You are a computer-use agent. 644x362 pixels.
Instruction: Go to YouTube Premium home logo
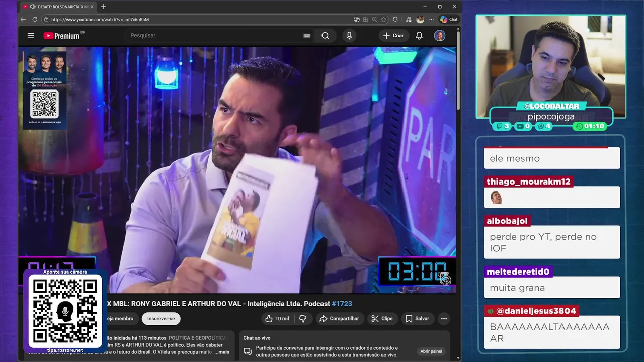(x=61, y=36)
